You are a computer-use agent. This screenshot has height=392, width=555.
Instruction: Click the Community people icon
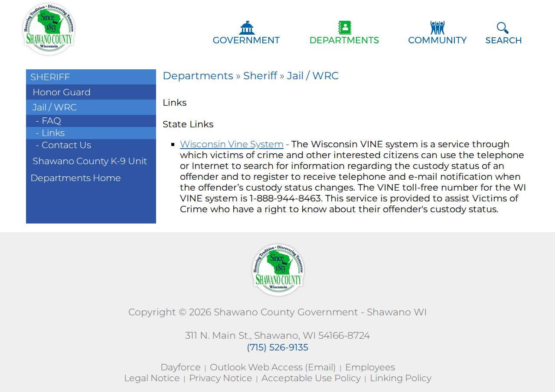coord(437,28)
